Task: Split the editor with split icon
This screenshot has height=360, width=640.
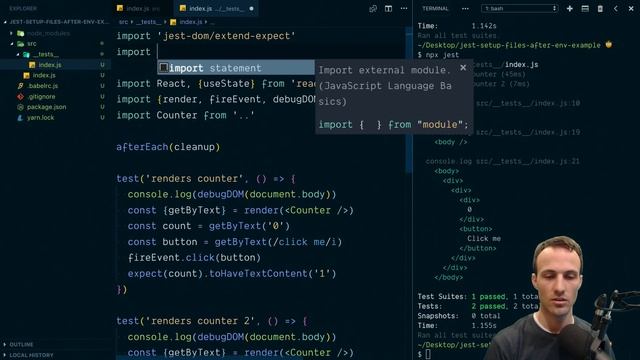Action: [388, 9]
